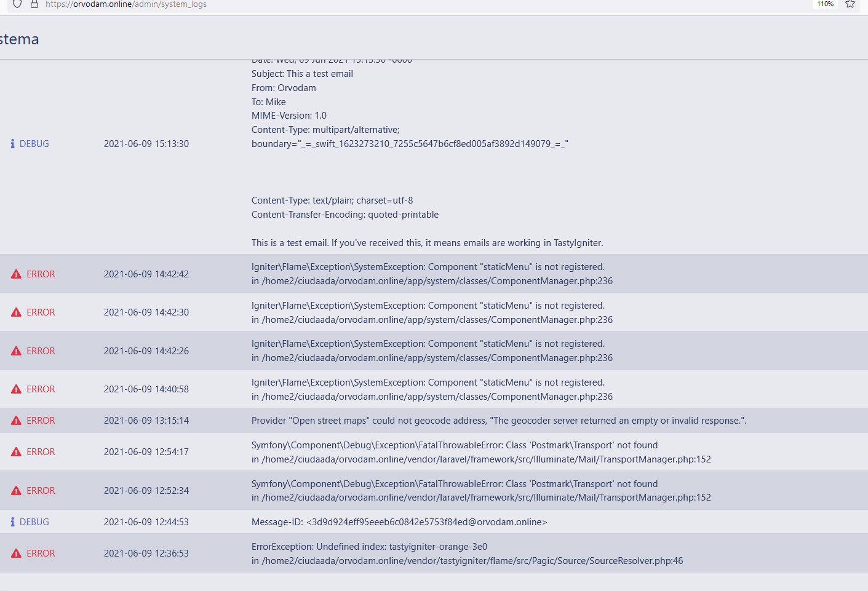This screenshot has height=591, width=868.
Task: Click the warning triangle icon on the staticMenu error
Action: tap(16, 274)
